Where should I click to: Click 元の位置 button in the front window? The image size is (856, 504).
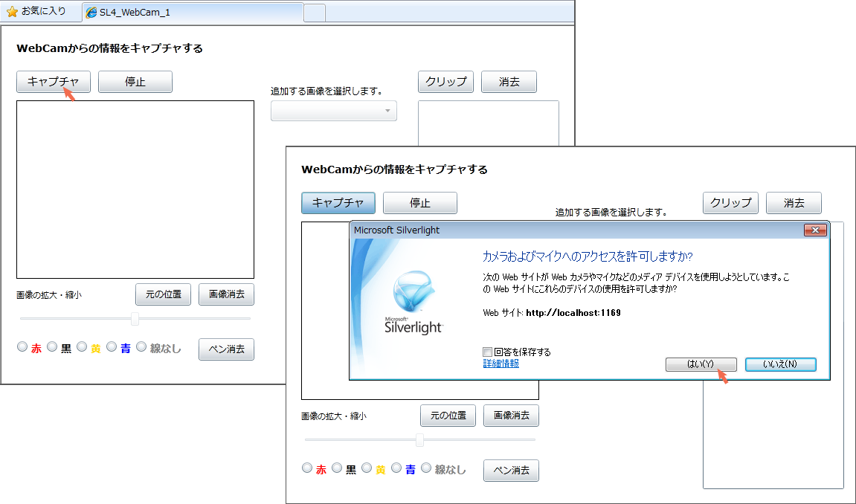448,416
